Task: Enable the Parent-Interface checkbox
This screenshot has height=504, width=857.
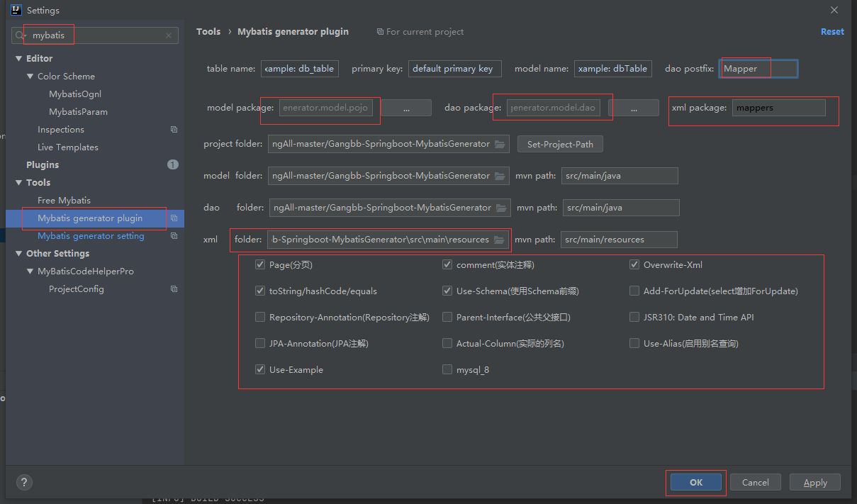Action: tap(447, 318)
